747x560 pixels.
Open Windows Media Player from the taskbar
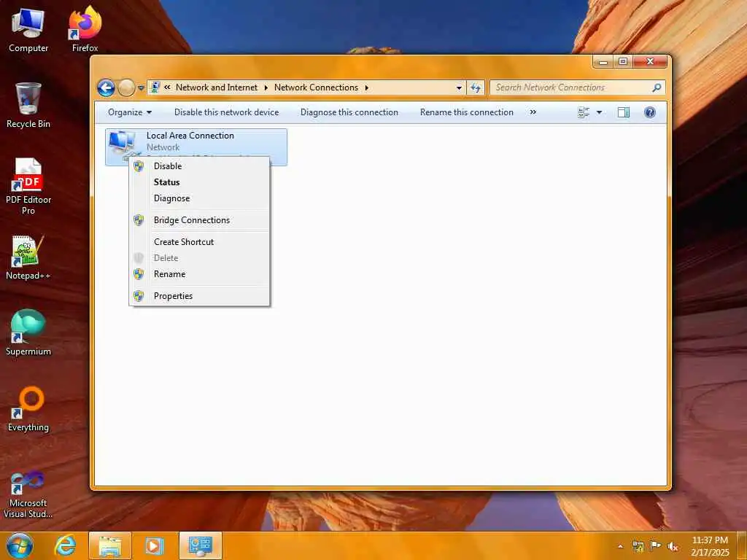coord(154,545)
